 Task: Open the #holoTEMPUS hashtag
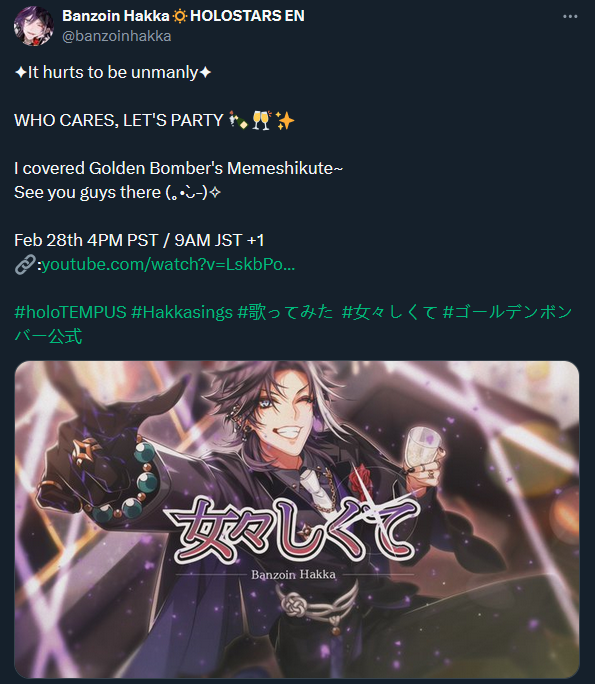70,312
